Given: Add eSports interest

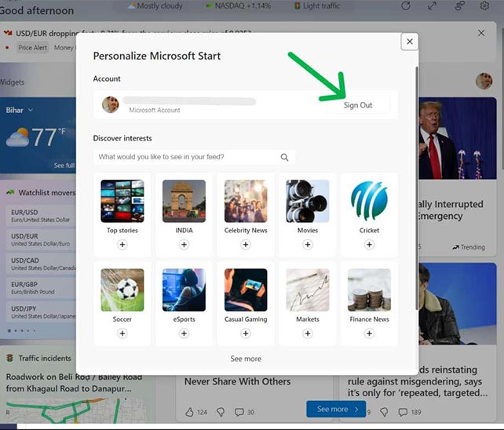Looking at the screenshot, I should [184, 333].
